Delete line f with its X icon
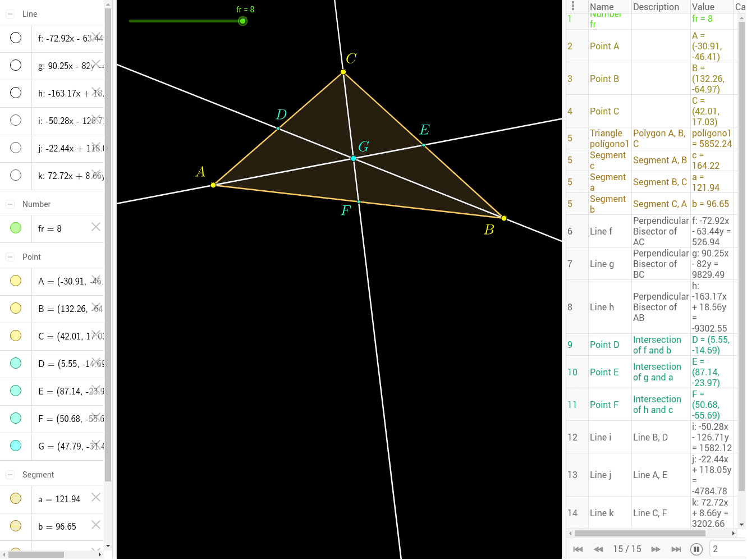The height and width of the screenshot is (560, 747). pyautogui.click(x=96, y=36)
